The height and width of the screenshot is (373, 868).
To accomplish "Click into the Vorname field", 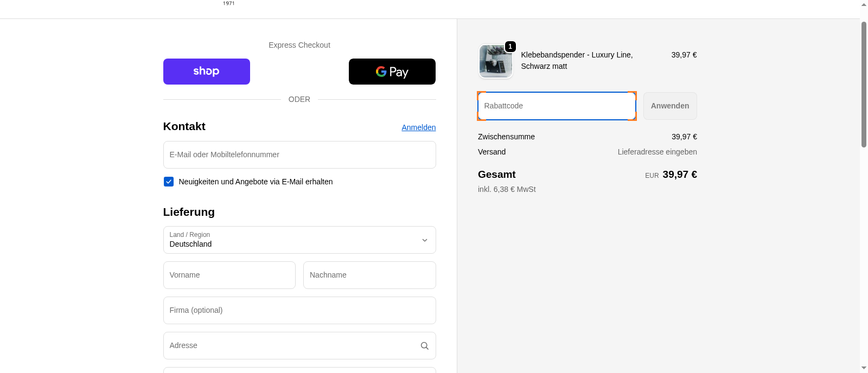I will [229, 275].
